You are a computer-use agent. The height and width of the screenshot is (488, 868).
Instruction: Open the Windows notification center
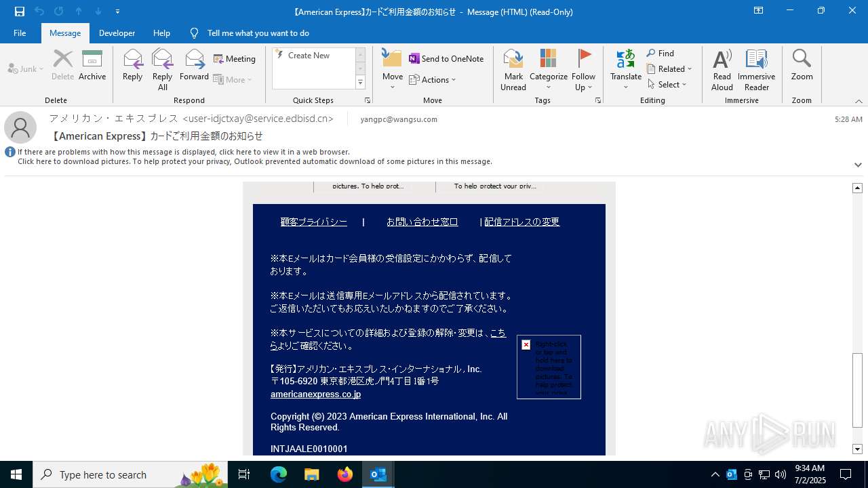click(846, 474)
